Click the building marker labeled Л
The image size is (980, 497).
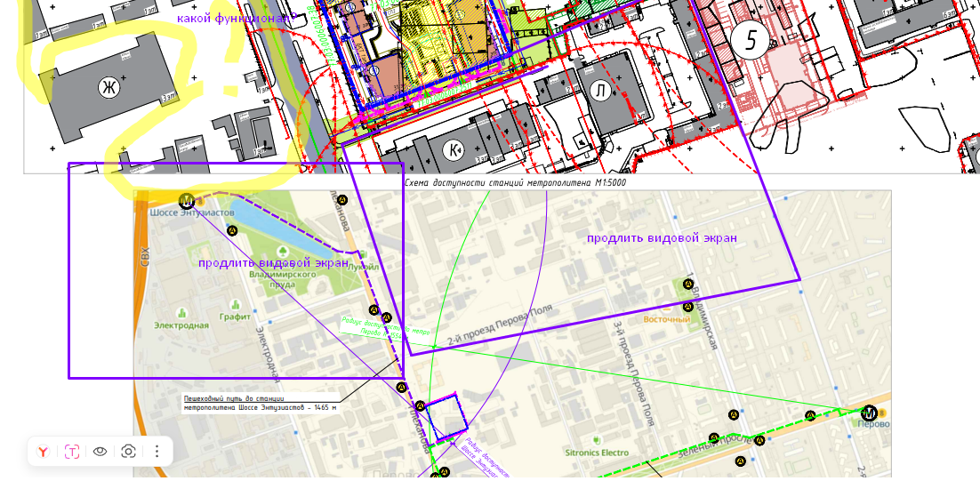[600, 91]
